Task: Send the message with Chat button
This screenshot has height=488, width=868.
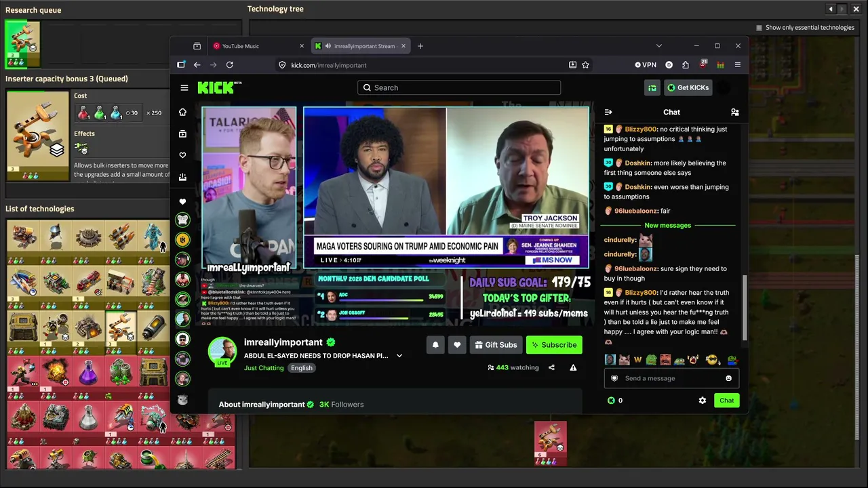Action: pyautogui.click(x=726, y=401)
